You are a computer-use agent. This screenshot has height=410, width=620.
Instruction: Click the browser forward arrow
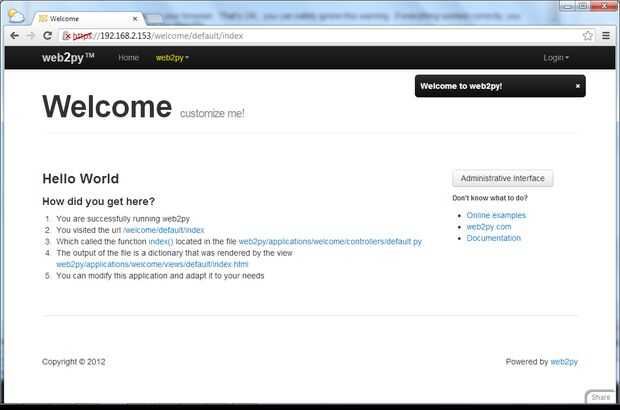tap(31, 36)
